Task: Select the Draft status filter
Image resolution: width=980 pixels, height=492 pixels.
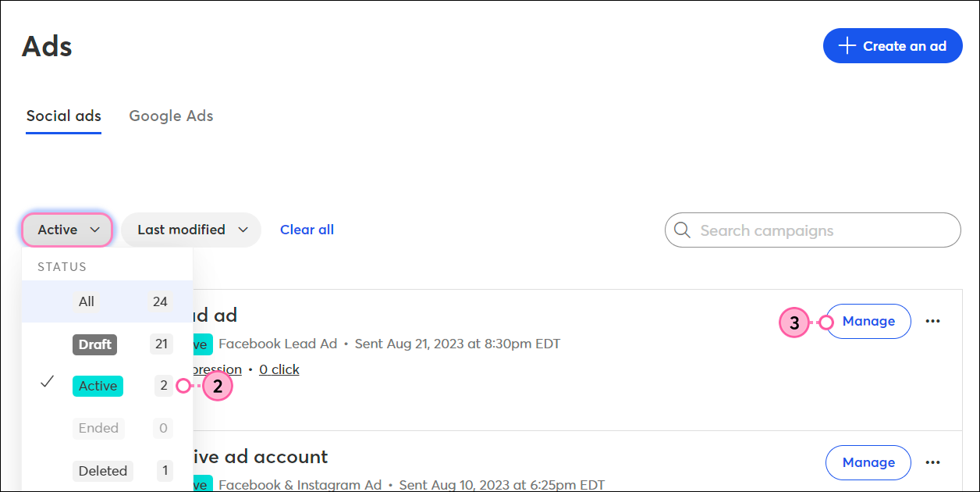Action: [x=107, y=344]
